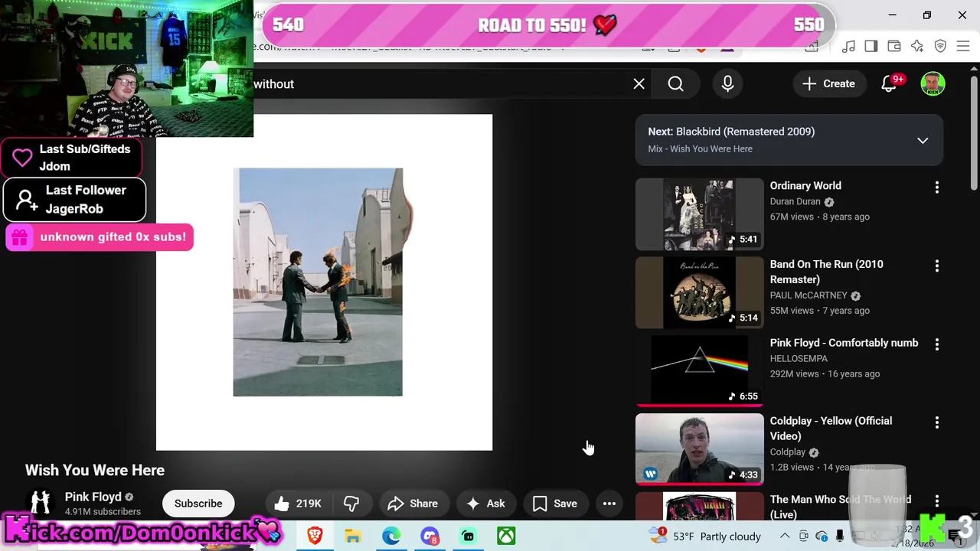
Task: Open Microsoft Edge from the taskbar
Action: (391, 536)
